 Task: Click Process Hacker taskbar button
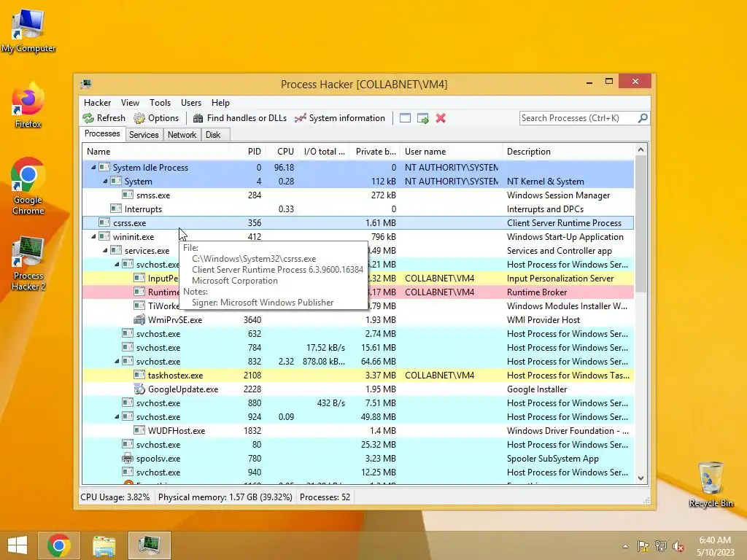[149, 545]
